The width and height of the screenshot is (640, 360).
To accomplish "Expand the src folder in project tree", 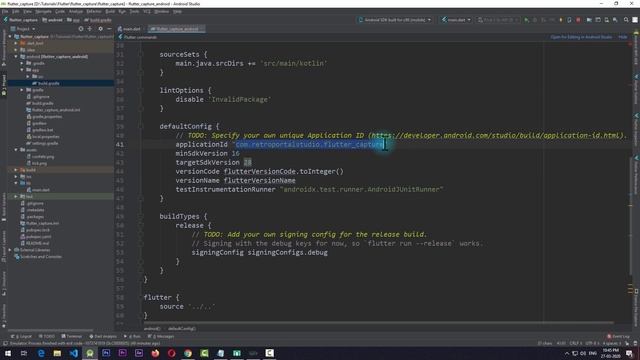I will pyautogui.click(x=28, y=77).
